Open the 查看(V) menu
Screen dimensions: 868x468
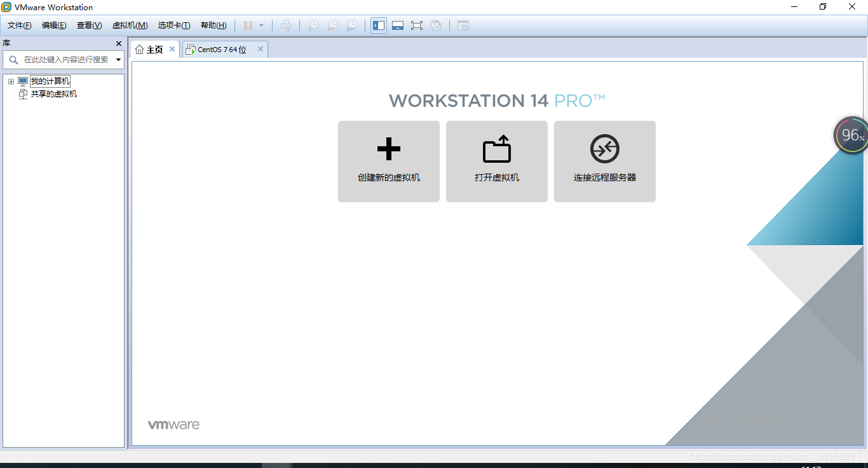[89, 25]
